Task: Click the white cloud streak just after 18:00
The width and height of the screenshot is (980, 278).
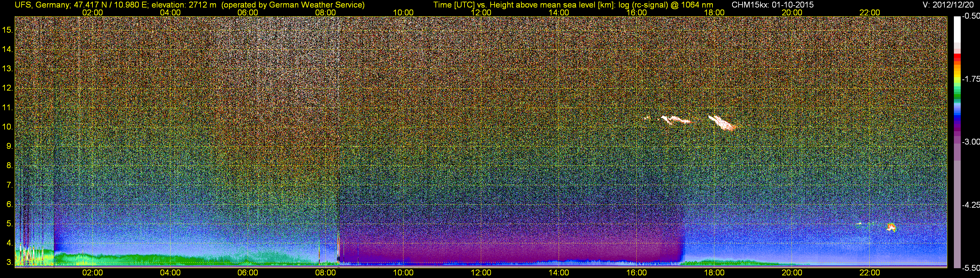Action: tap(722, 123)
